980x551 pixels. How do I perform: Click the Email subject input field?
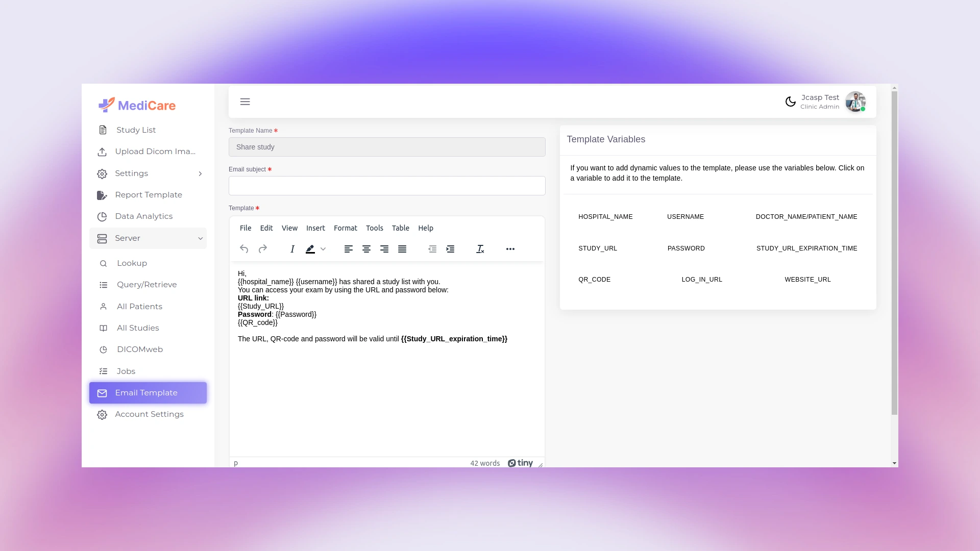[387, 186]
